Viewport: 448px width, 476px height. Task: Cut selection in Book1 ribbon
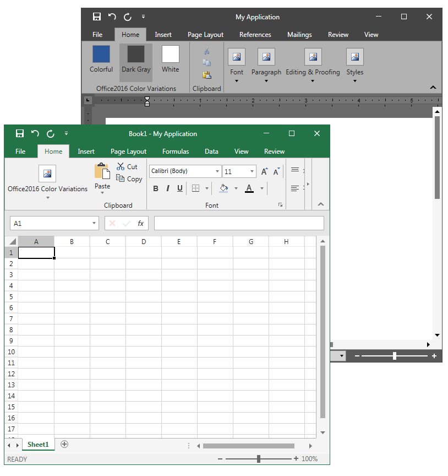(127, 167)
